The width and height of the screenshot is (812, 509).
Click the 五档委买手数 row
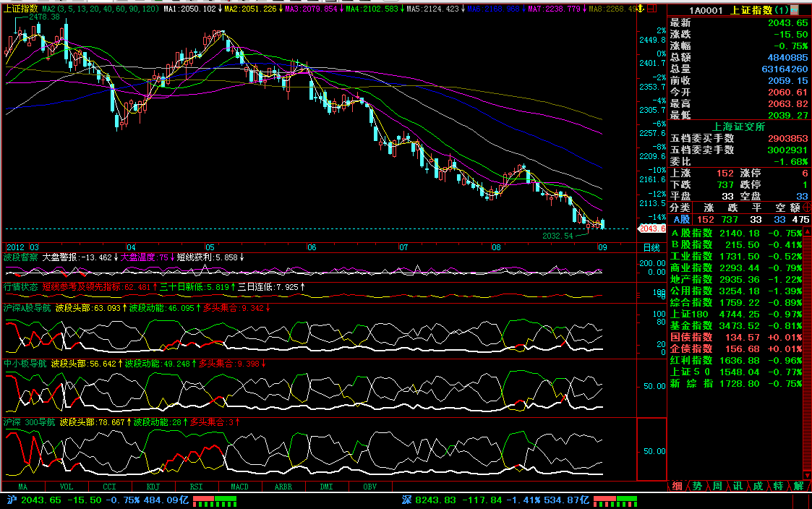click(x=739, y=138)
